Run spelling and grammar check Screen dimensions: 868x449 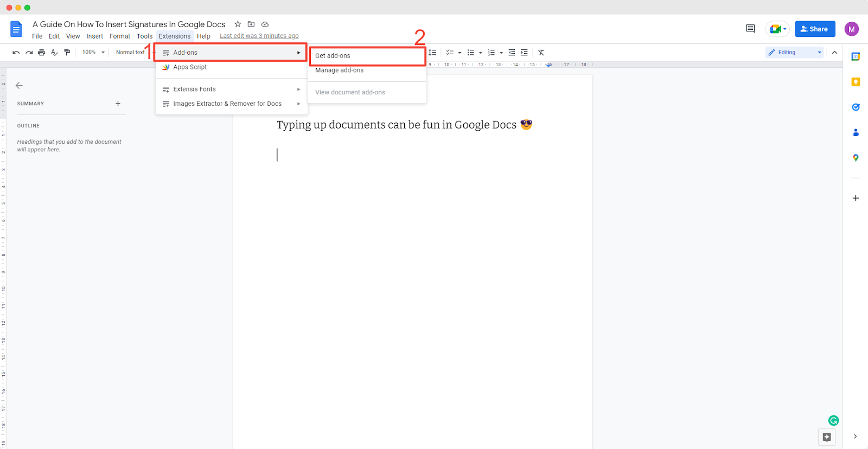tap(54, 53)
